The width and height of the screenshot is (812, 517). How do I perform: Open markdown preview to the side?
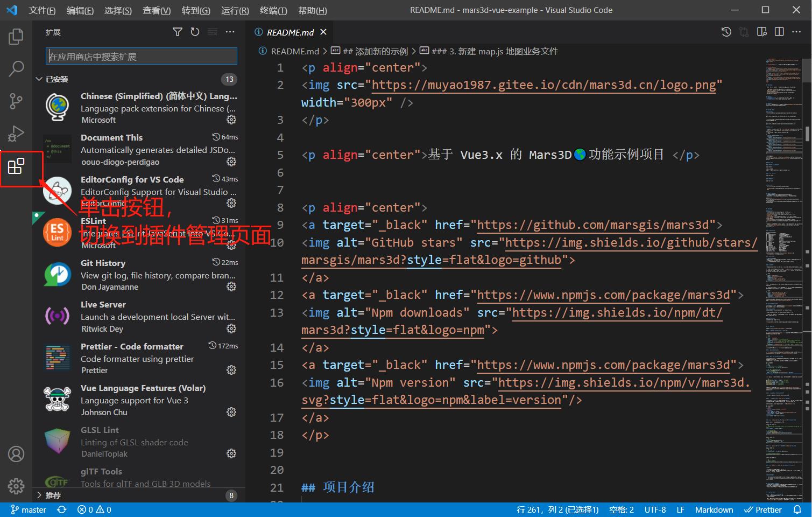[762, 32]
